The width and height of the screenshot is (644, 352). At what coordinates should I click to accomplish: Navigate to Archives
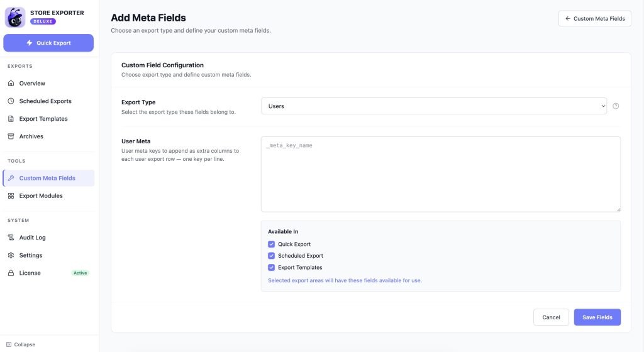48,136
